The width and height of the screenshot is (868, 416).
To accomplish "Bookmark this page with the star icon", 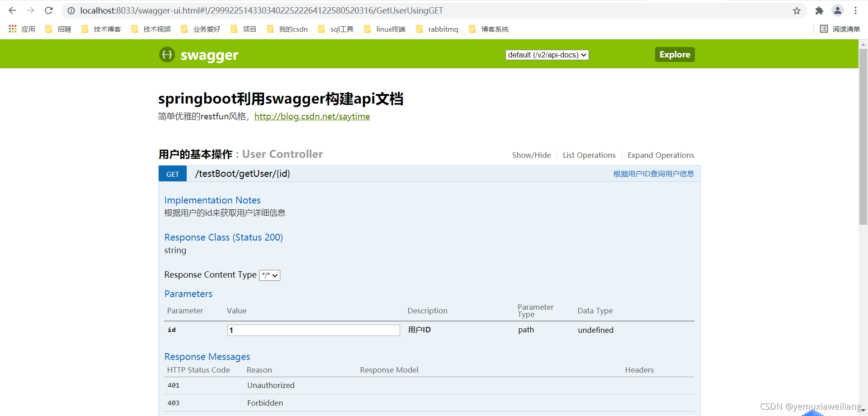I will pyautogui.click(x=797, y=10).
